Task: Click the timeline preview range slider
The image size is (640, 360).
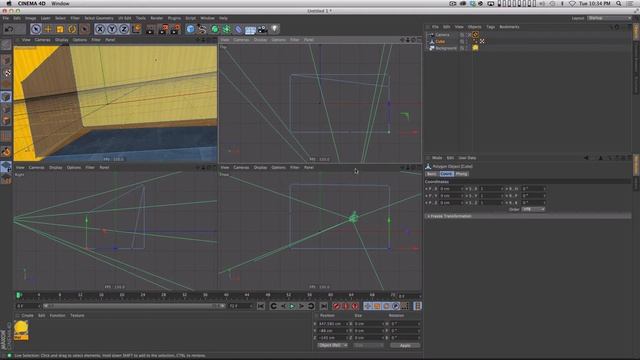Action: click(x=134, y=306)
